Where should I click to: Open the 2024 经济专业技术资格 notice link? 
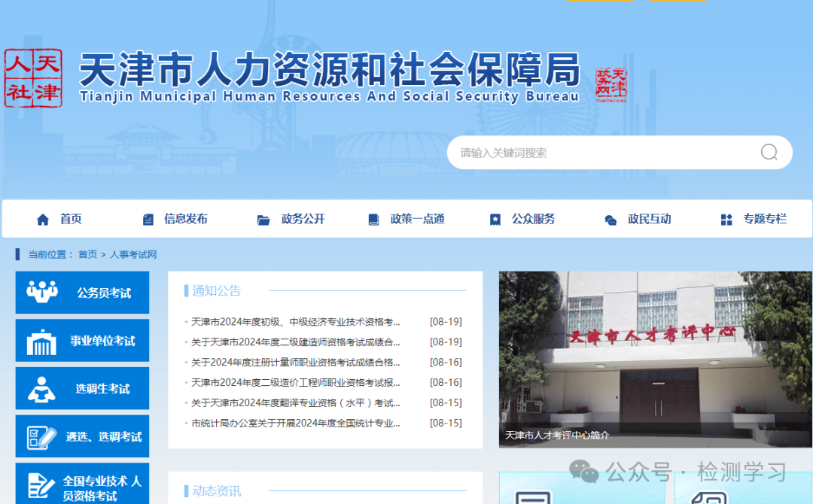pyautogui.click(x=296, y=321)
